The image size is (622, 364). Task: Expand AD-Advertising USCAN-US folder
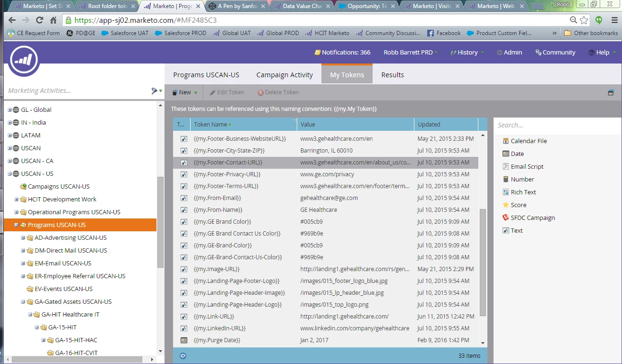[23, 237]
